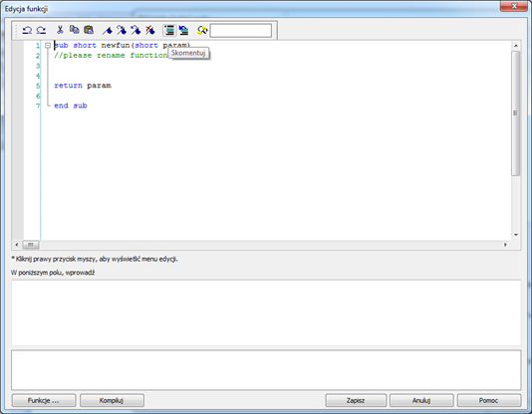This screenshot has height=414, width=532.
Task: Click the bottom empty message box above buttons
Action: pyautogui.click(x=266, y=370)
